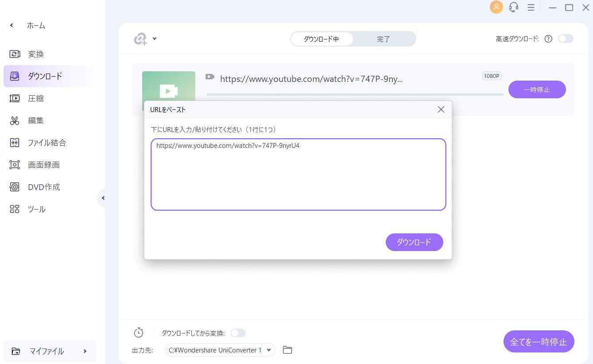Toggle the 高速ダウンロード switch

566,39
